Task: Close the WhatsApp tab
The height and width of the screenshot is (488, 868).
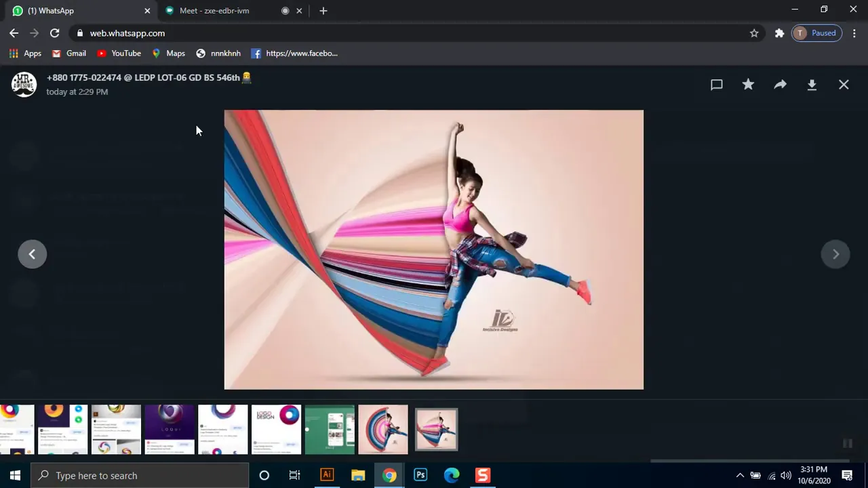Action: click(147, 11)
